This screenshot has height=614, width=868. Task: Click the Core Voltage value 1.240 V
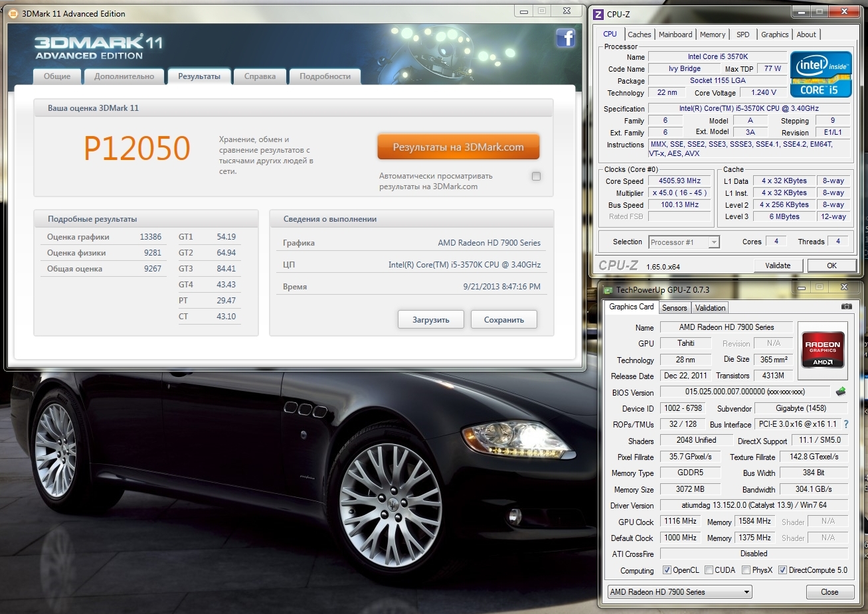pos(764,92)
